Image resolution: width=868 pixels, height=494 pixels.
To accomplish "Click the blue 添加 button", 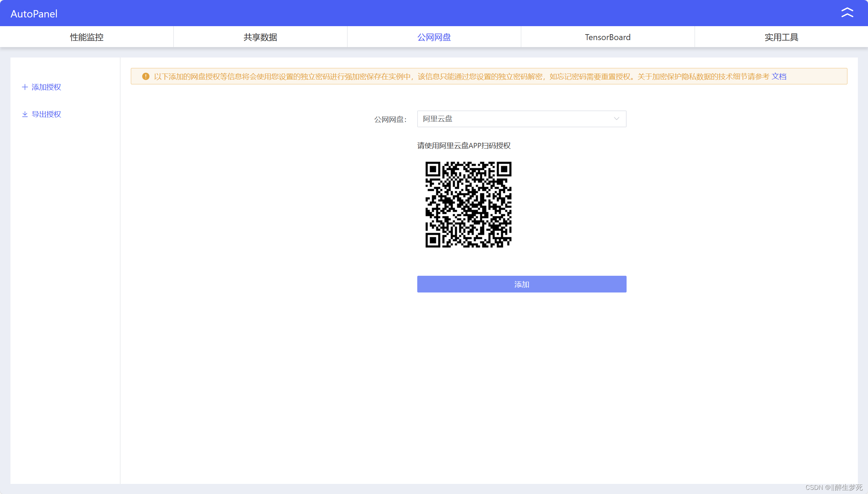I will coord(522,284).
